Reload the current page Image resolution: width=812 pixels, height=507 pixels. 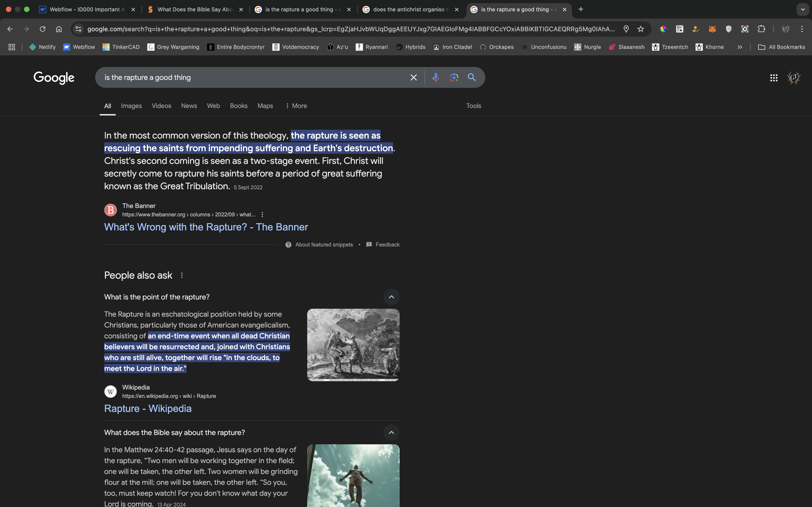tap(43, 29)
